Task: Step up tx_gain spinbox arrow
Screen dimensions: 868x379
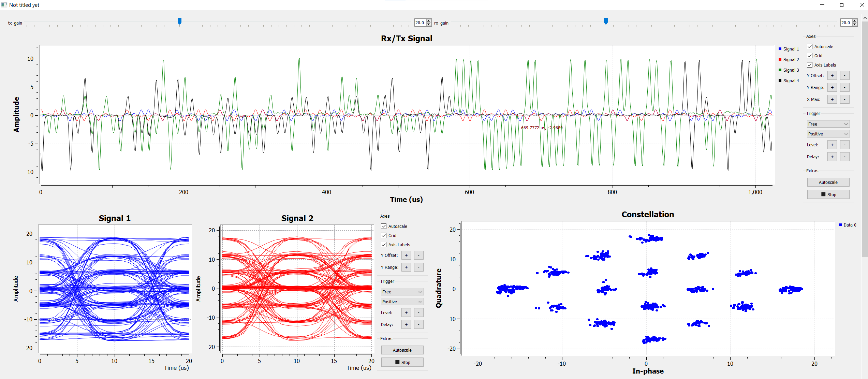Action: click(x=429, y=21)
